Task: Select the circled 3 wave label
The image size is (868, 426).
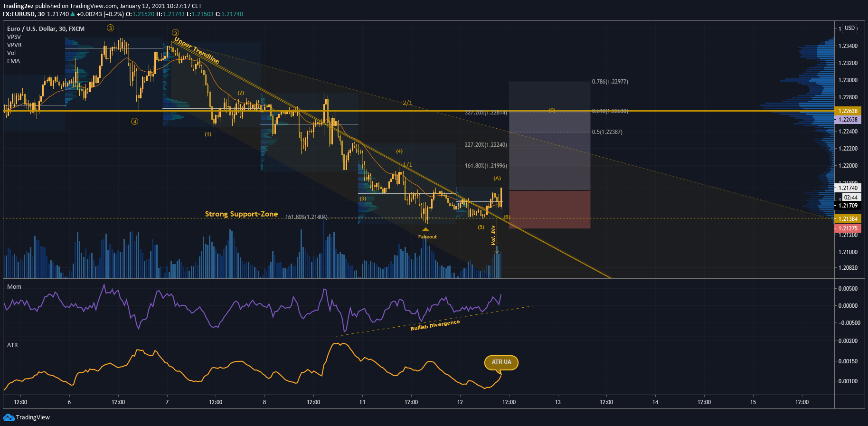Action: (110, 28)
